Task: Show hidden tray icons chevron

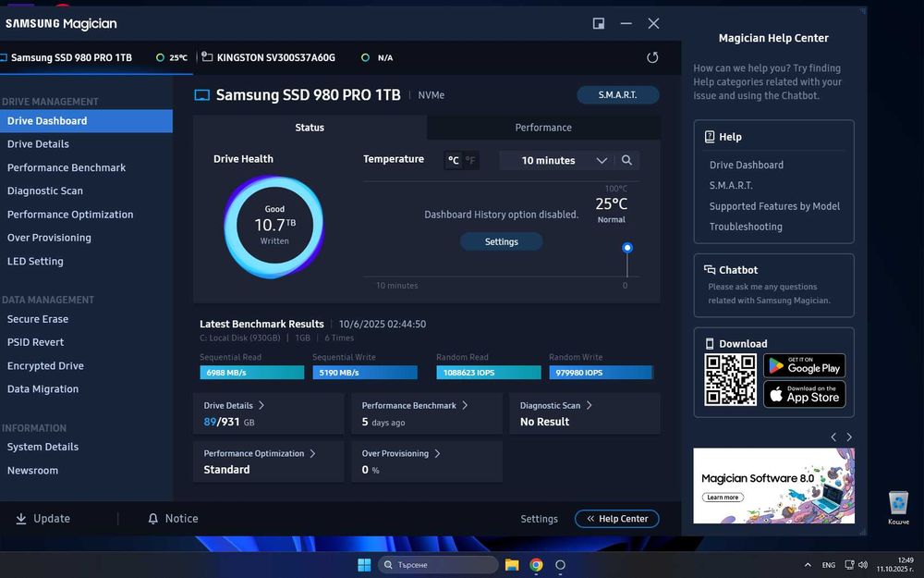Action: point(808,564)
